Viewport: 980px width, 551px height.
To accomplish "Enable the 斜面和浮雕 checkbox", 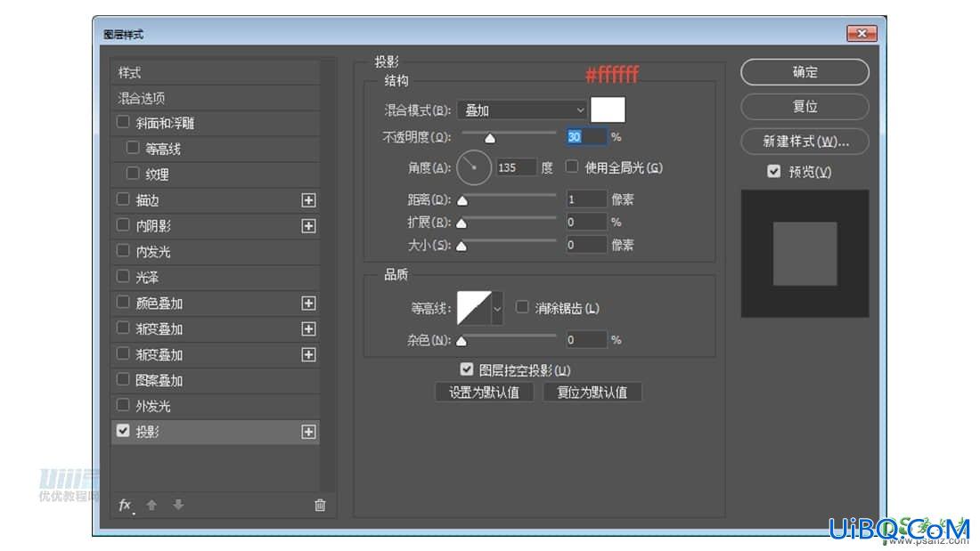I will click(x=123, y=122).
